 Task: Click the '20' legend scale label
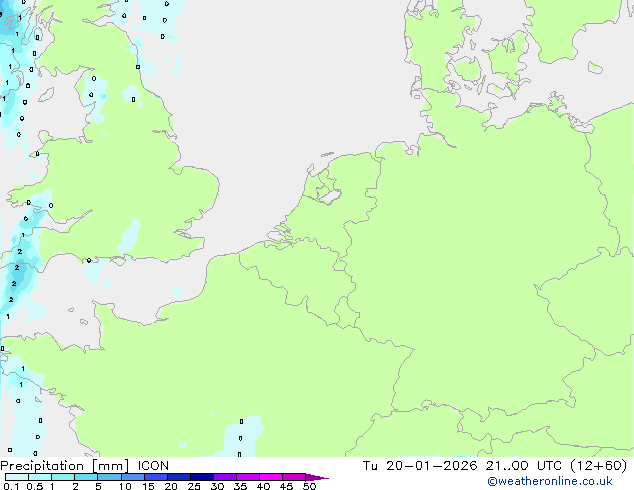[x=171, y=486]
